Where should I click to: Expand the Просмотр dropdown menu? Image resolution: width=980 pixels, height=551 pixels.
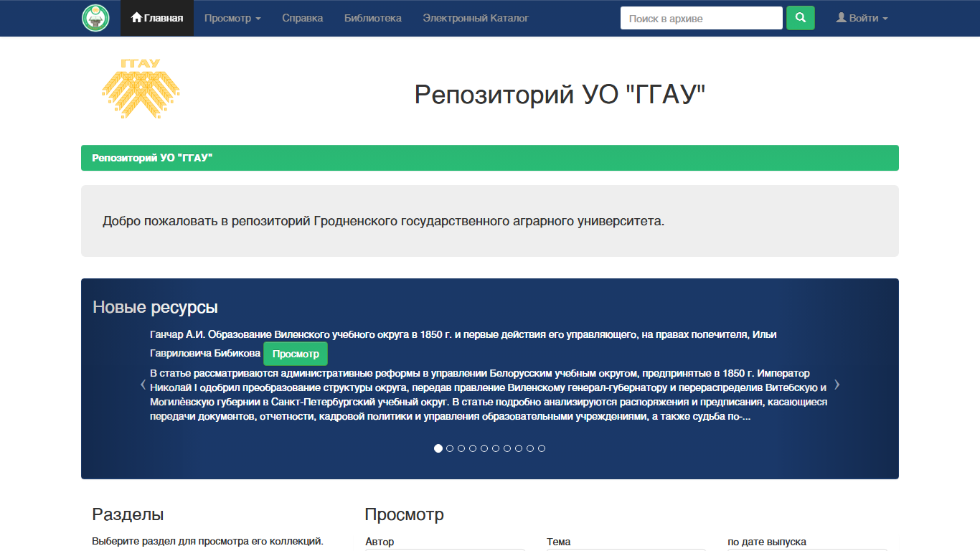(232, 18)
